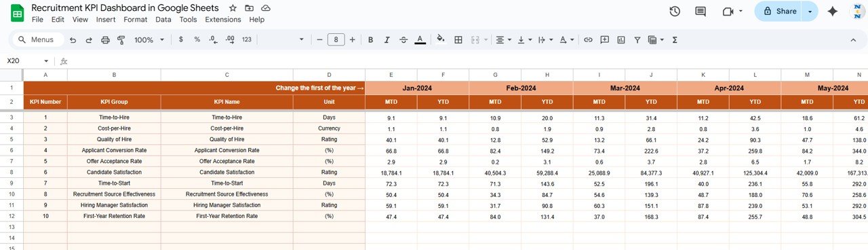
Task: Open vertical align dropdown
Action: 525,40
